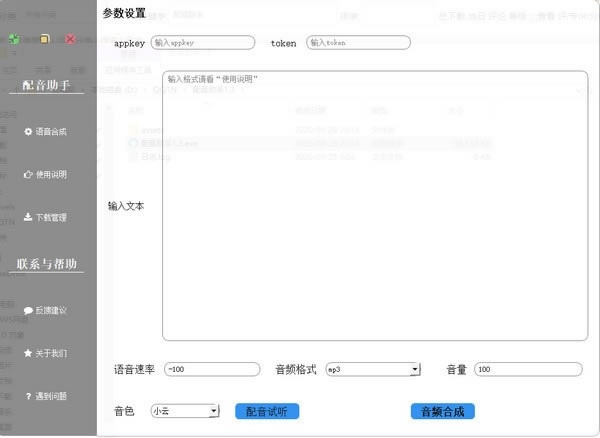Go to 使用说明 in the sidebar
Screen dimensions: 600x438
click(50, 174)
